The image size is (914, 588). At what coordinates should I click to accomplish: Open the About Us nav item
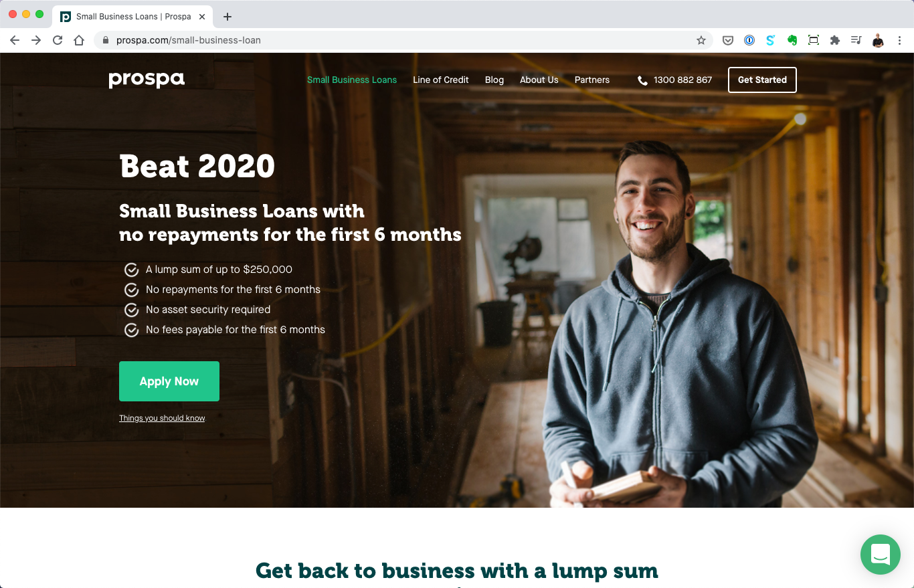pos(539,80)
